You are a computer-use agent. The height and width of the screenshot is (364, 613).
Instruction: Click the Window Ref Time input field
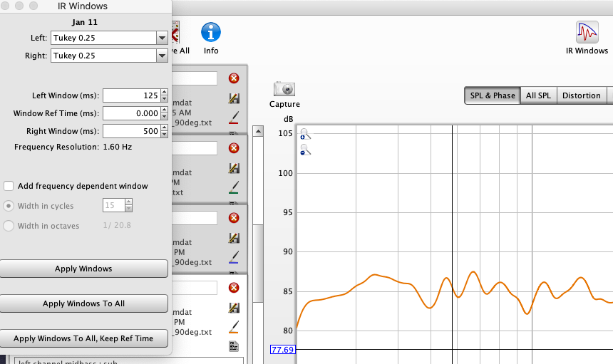[131, 113]
